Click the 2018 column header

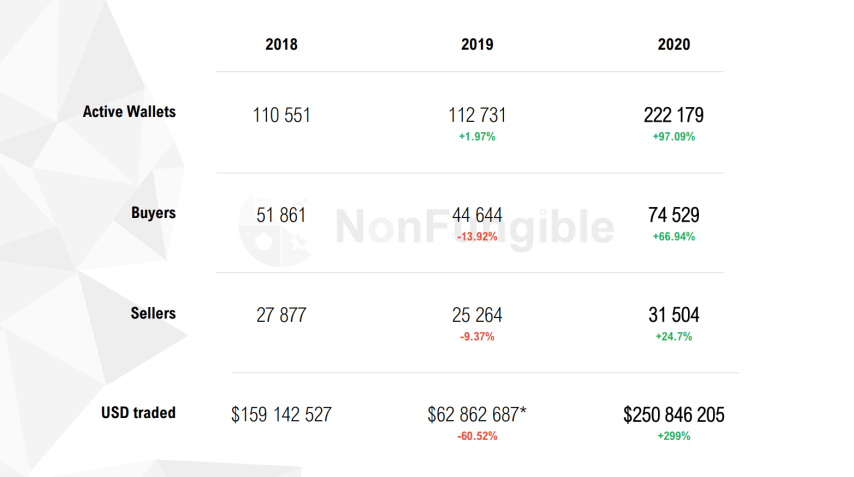(281, 45)
